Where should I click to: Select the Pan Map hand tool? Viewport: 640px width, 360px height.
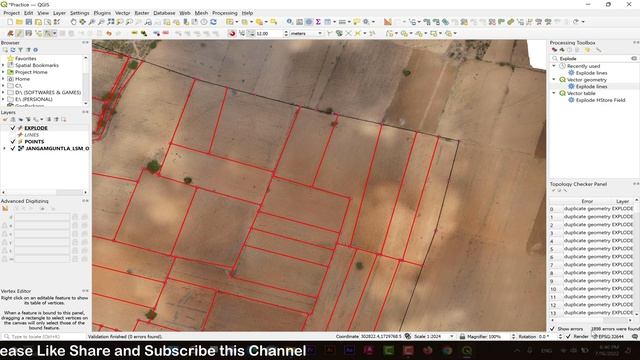pyautogui.click(x=73, y=22)
